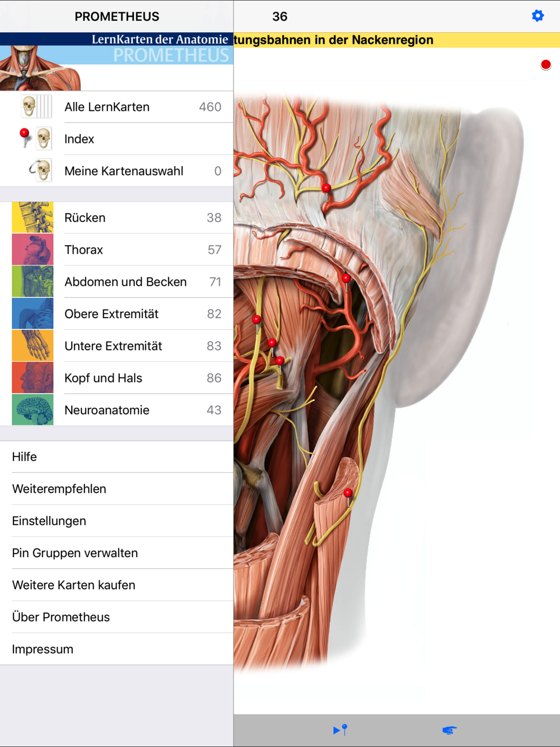Tap Weitere Karten kaufen
The image size is (560, 747).
pos(116,585)
